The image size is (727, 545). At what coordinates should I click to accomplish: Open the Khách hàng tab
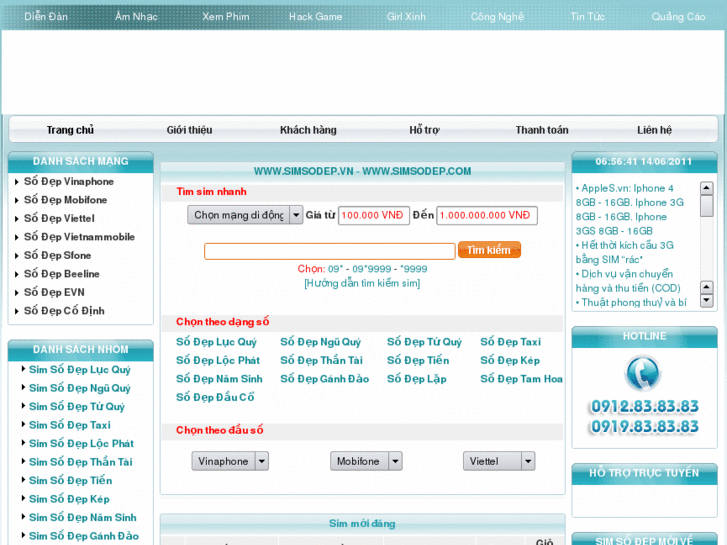308,130
